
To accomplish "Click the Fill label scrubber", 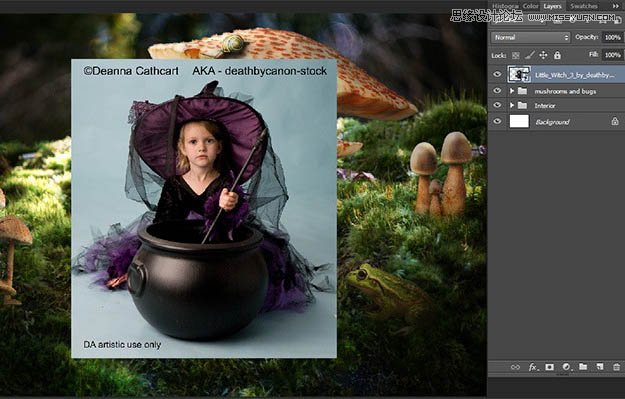I will (594, 55).
